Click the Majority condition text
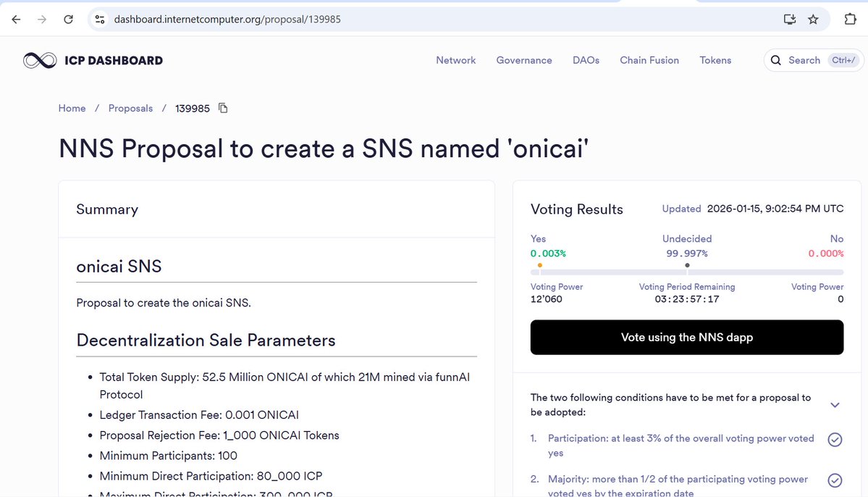This screenshot has width=868, height=497. (678, 486)
